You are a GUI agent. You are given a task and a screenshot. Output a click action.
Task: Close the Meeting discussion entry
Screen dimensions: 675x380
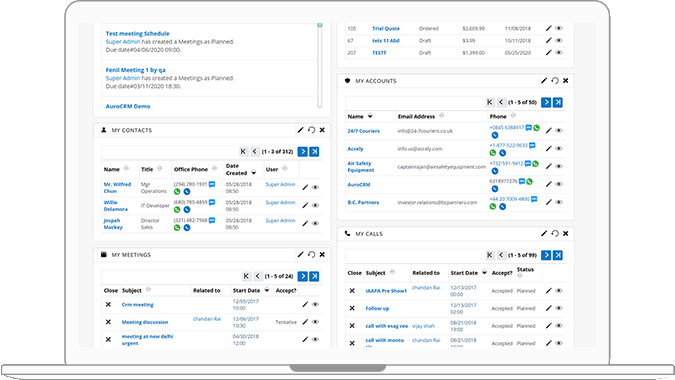tap(108, 322)
